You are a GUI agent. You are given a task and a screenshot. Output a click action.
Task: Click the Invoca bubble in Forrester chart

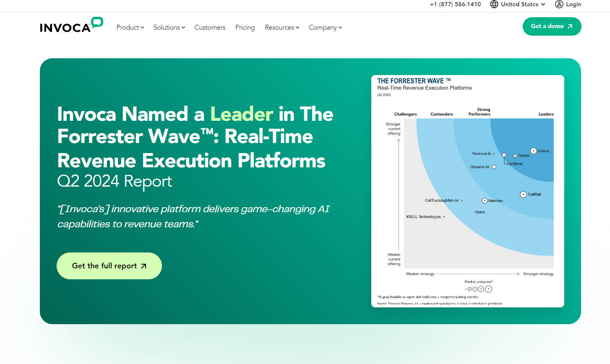click(533, 151)
